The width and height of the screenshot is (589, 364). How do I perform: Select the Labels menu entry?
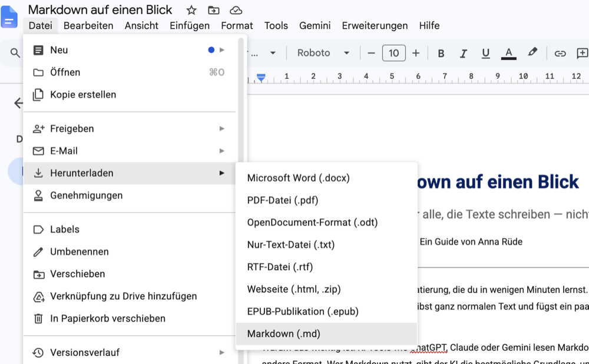[x=130, y=229]
